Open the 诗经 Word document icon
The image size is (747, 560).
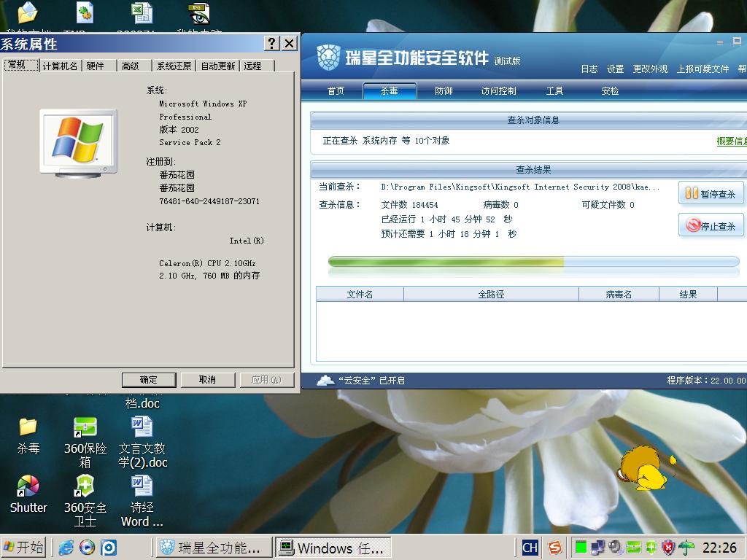[x=142, y=486]
